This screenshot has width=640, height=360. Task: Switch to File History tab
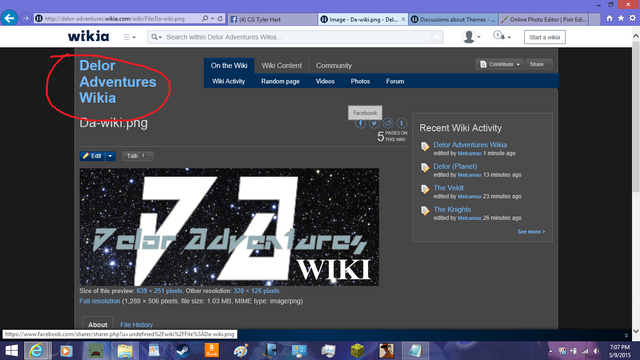coord(137,324)
